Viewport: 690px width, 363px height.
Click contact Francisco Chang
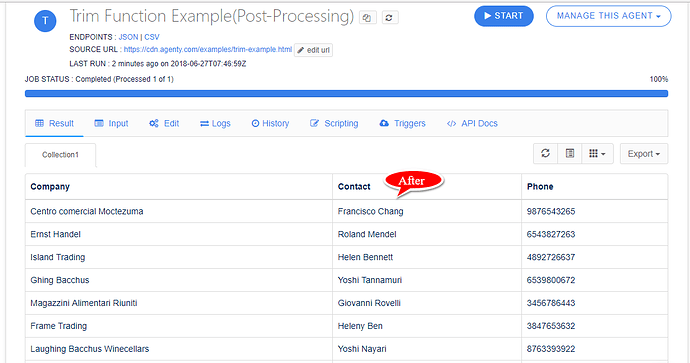pyautogui.click(x=371, y=211)
